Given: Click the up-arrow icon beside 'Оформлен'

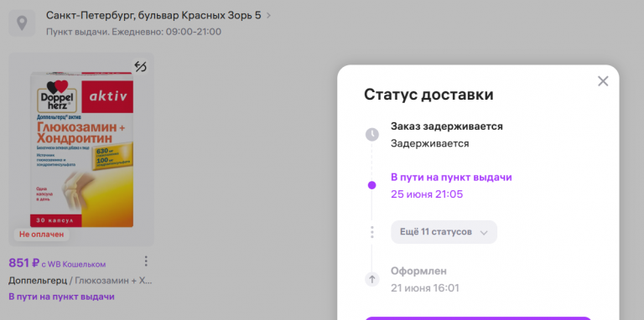Looking at the screenshot, I should pos(372,280).
